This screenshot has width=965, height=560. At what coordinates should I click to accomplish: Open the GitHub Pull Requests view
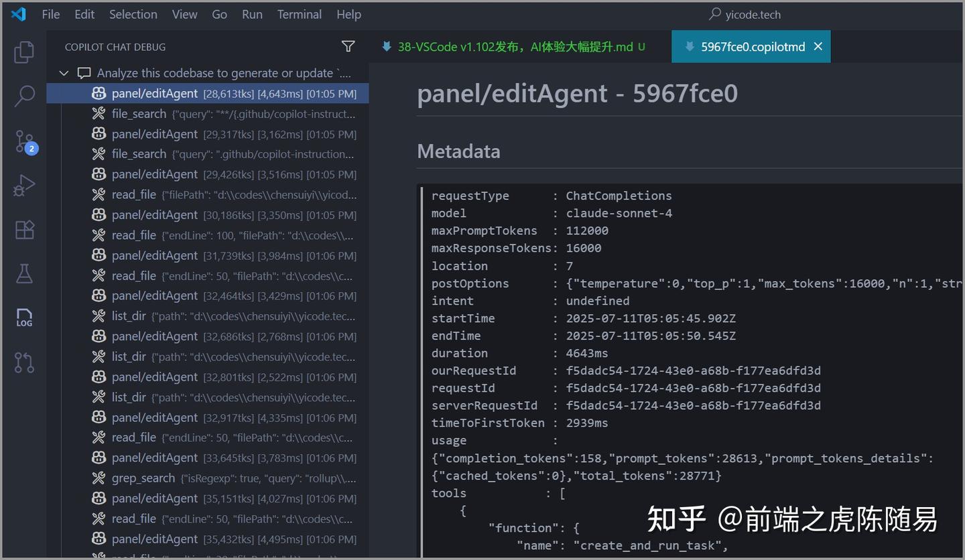click(24, 362)
